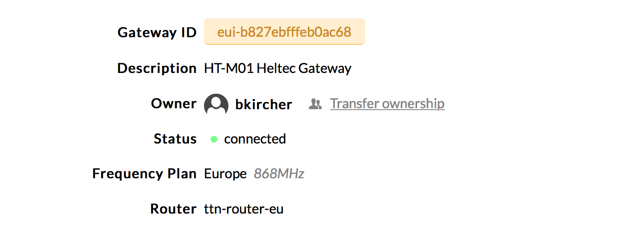Viewport: 644px width, 230px height.
Task: Click the Owner field label
Action: pyautogui.click(x=174, y=103)
